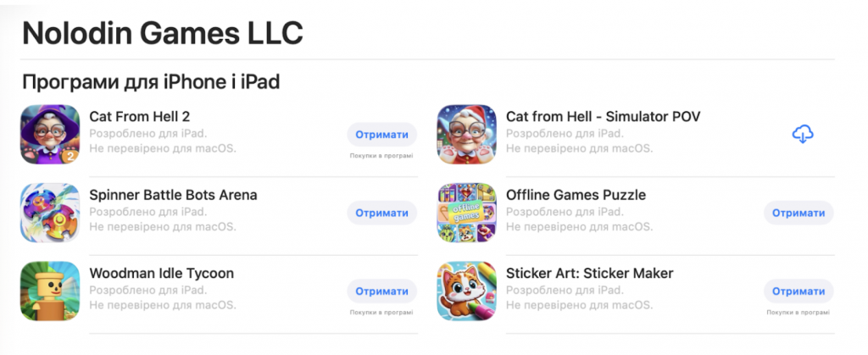Image resolution: width=868 pixels, height=355 pixels.
Task: Open the Offline Games Puzzle app icon
Action: [x=467, y=213]
